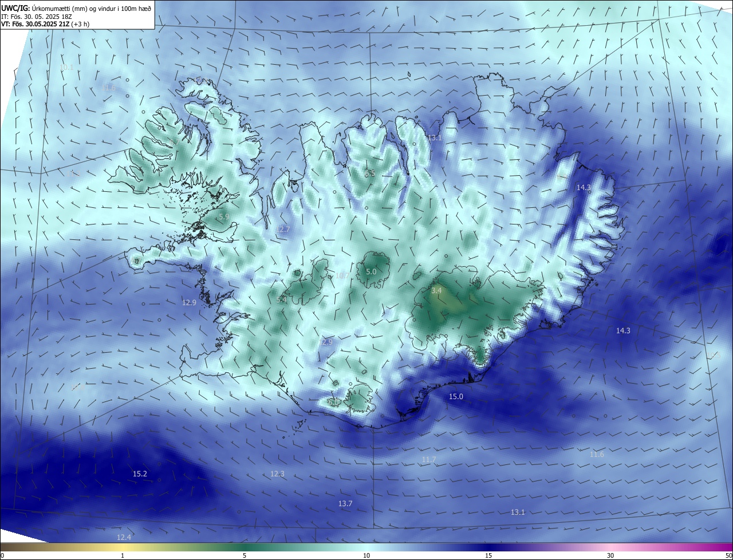Click the 13.1 value near the map's bottom edge
This screenshot has height=560, width=733.
click(x=518, y=512)
